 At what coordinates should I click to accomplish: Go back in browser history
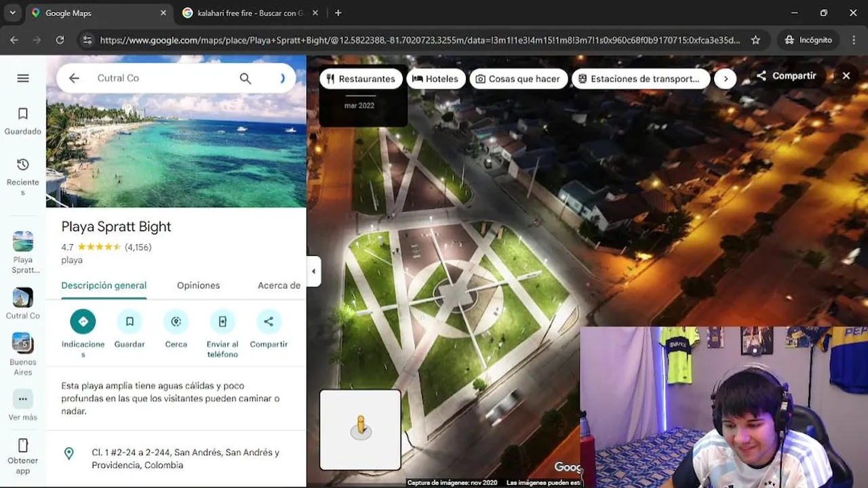click(14, 40)
